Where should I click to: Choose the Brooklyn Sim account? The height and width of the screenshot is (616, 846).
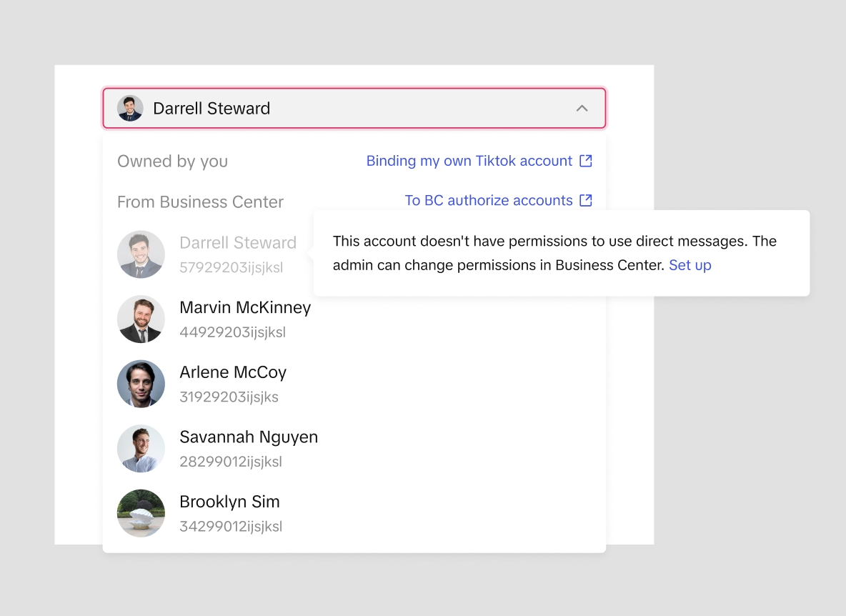(x=354, y=514)
